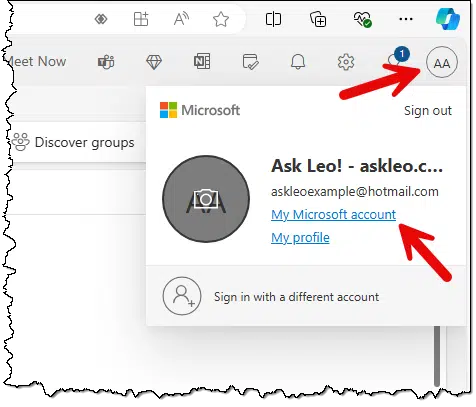This screenshot has width=476, height=407.
Task: Click the vertical scrollbar below the panel
Action: click(437, 356)
